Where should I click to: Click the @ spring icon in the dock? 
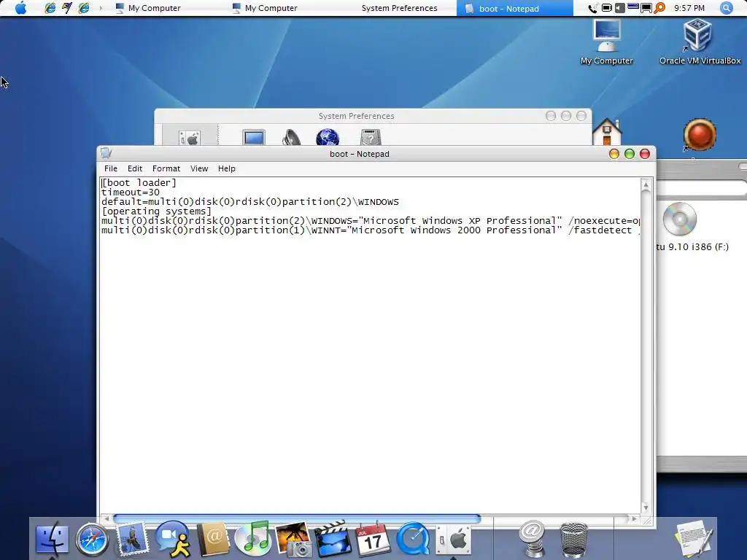pos(533,539)
